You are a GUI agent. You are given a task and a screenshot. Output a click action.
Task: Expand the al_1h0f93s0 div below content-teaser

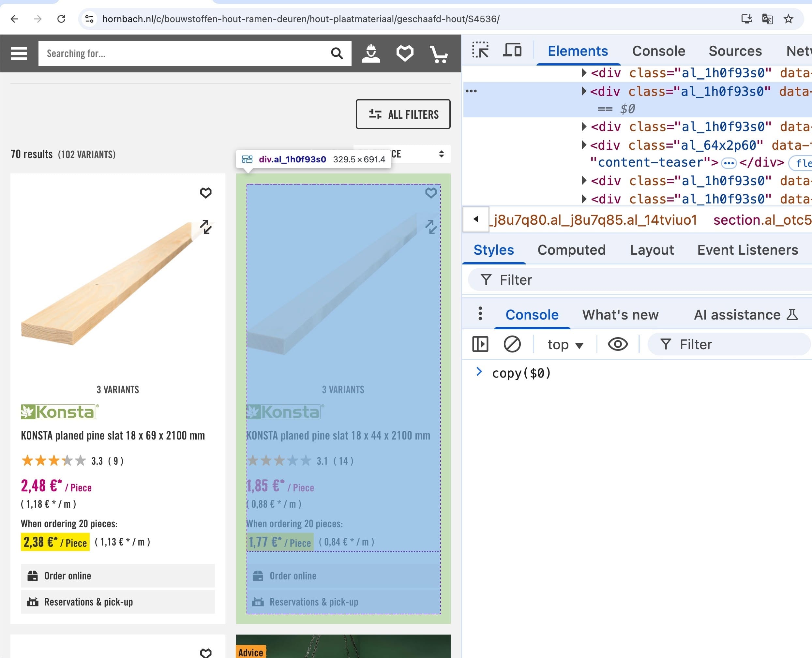click(584, 180)
